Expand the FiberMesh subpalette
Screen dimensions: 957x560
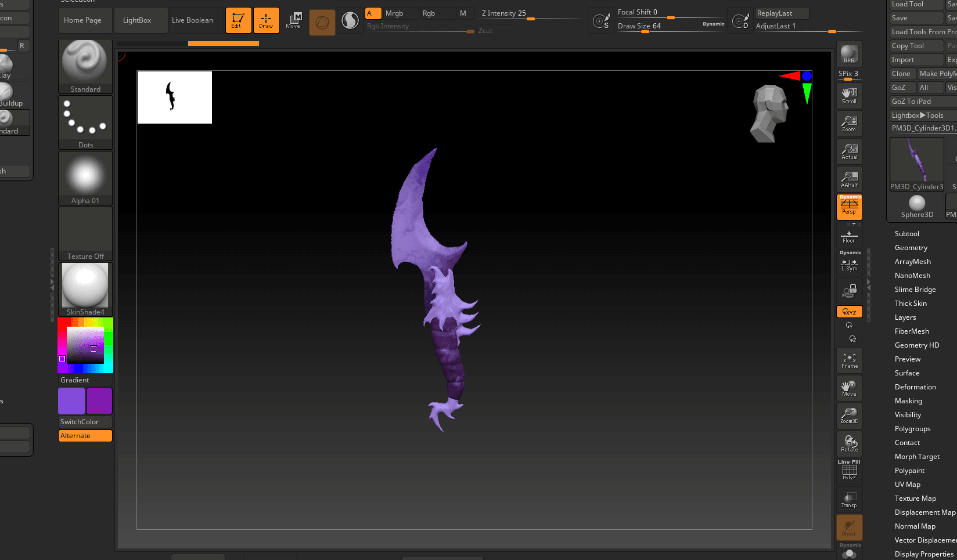click(912, 331)
